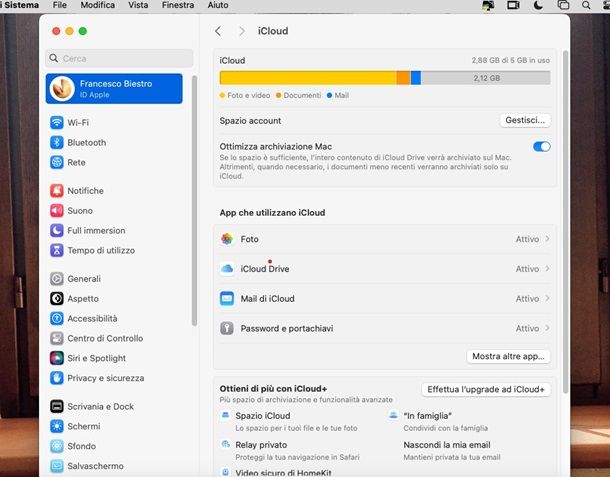Screen dimensions: 610x477
Task: Click Effettua l'upgrade ad iCloud+ button
Action: pyautogui.click(x=486, y=389)
